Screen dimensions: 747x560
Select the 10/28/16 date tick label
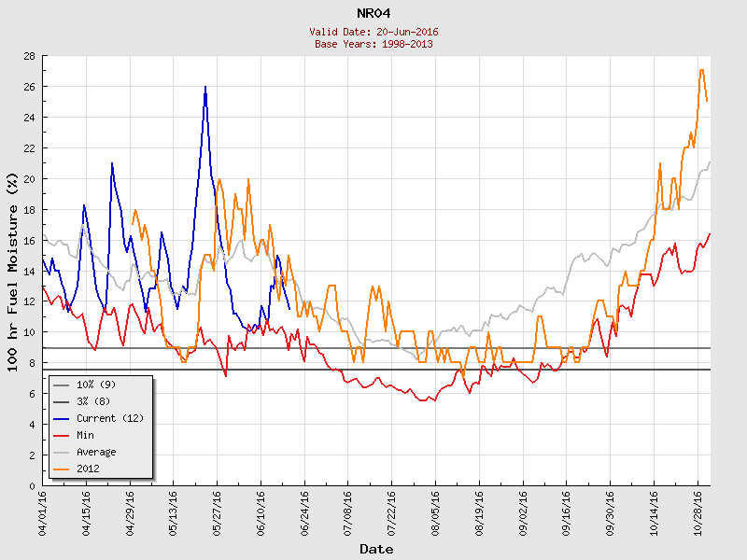coord(697,510)
